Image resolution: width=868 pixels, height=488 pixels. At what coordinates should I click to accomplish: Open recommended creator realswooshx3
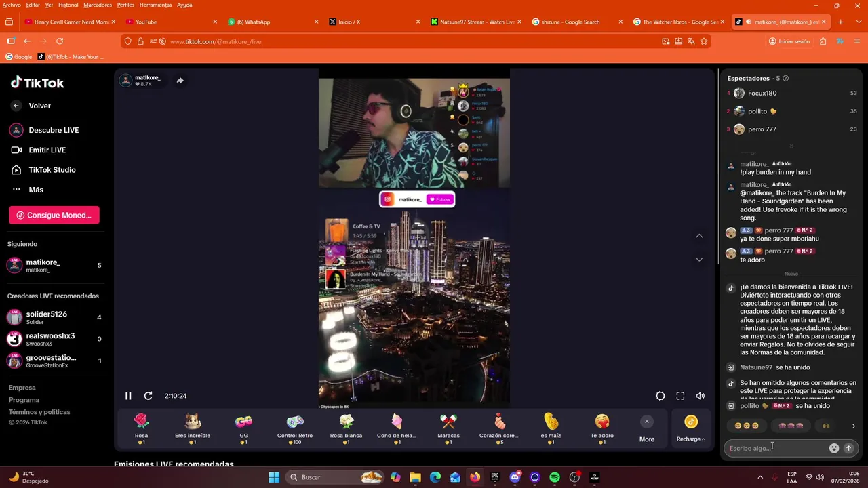(54, 339)
